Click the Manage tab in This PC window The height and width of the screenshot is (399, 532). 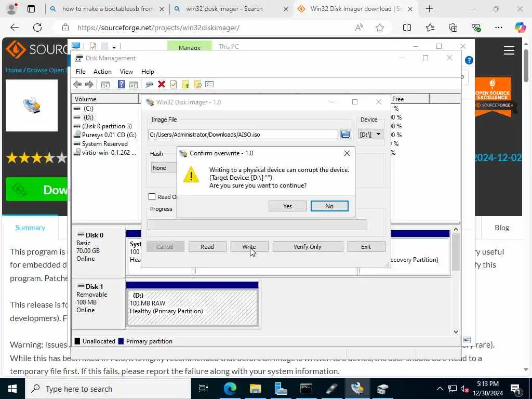[x=189, y=46]
